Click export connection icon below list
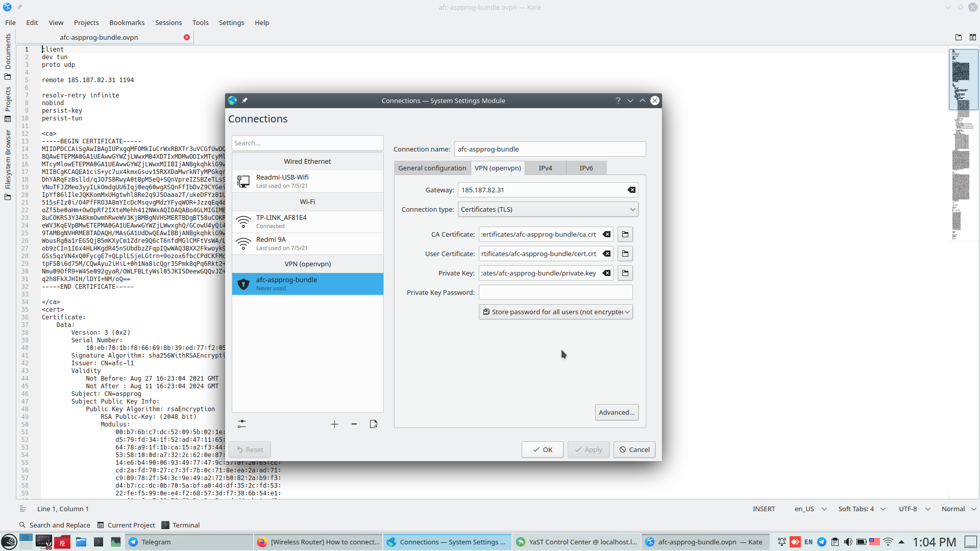The width and height of the screenshot is (980, 551). [374, 424]
